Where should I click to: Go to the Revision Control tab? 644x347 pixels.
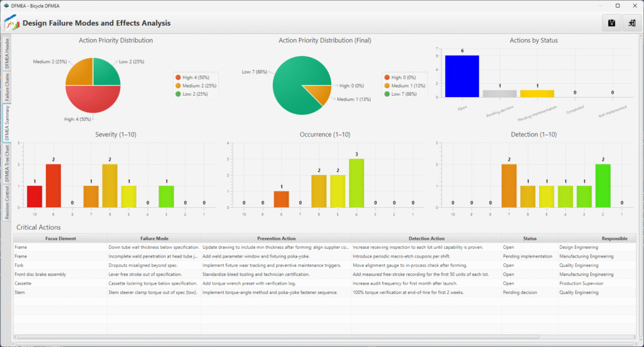point(7,203)
